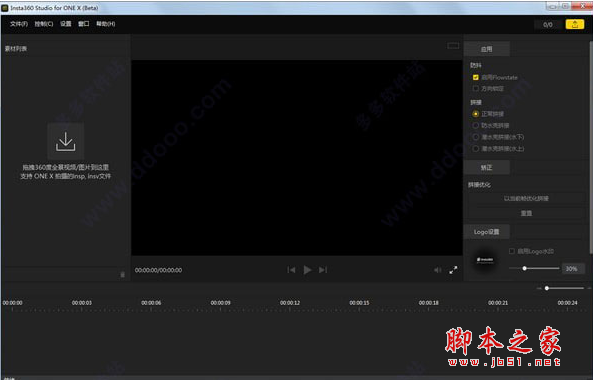Click the 00:00:21 timeline marker
Viewport: 593px width, 380px height.
[498, 303]
